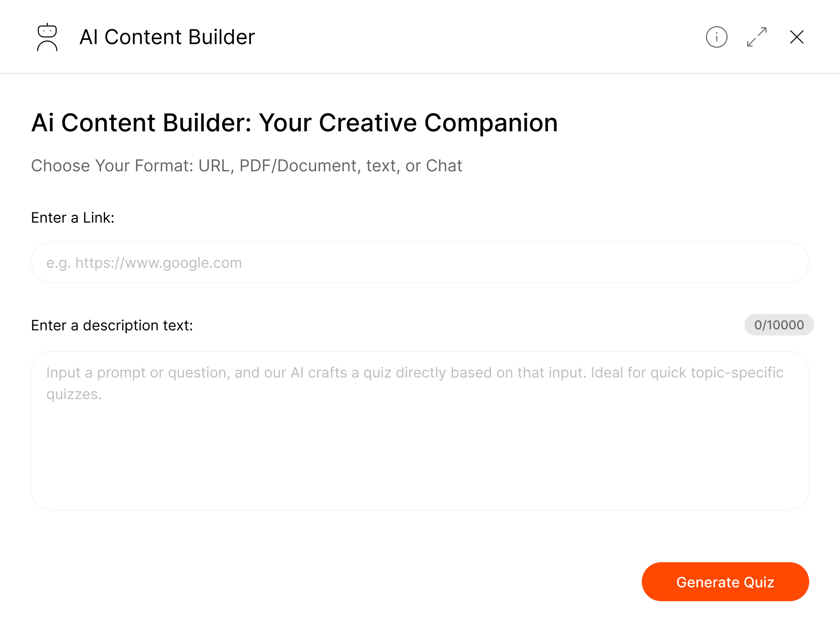Dismiss the dialog using the X icon
840x633 pixels.
pyautogui.click(x=796, y=37)
